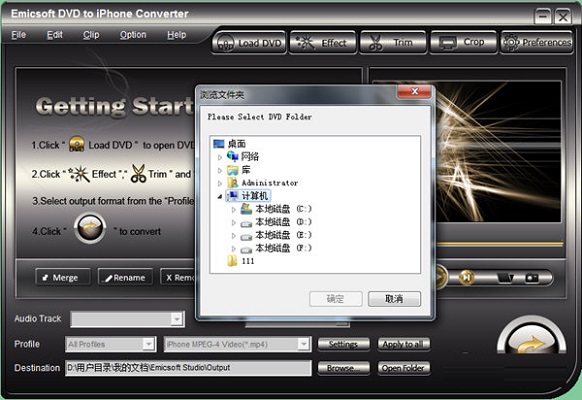Click the open snapshot folder icon
Viewport: 582px width, 400px height.
click(506, 278)
